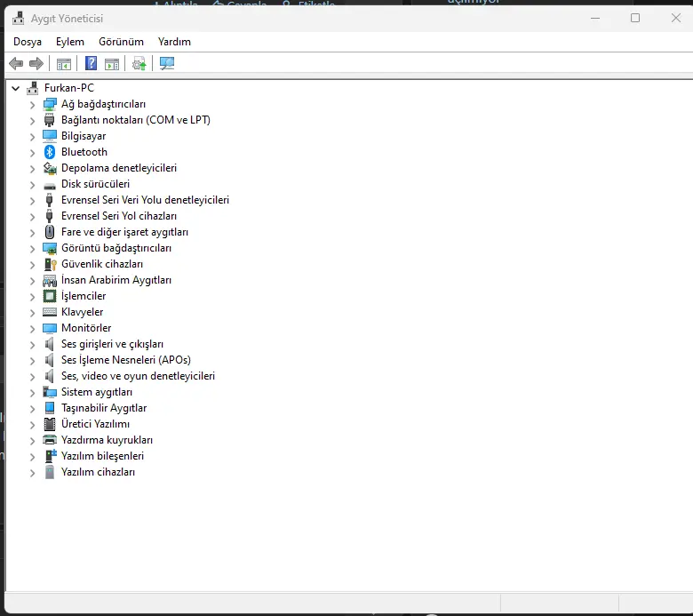693x616 pixels.
Task: Expand the Klavyeler chevron
Action: (x=32, y=313)
